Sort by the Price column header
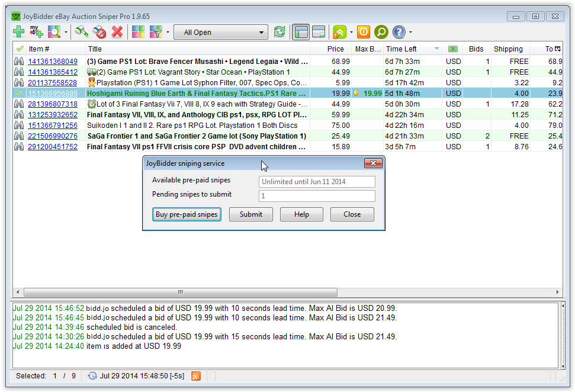 pos(335,49)
